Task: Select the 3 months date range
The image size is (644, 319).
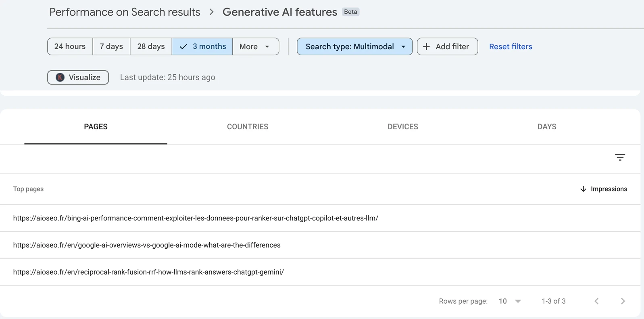Action: [x=202, y=46]
